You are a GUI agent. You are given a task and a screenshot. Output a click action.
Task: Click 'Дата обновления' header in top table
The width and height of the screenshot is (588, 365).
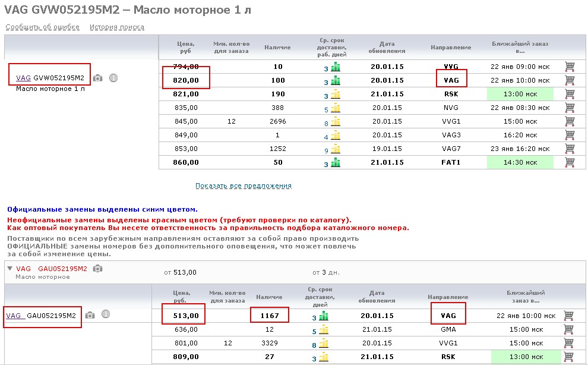pos(387,48)
